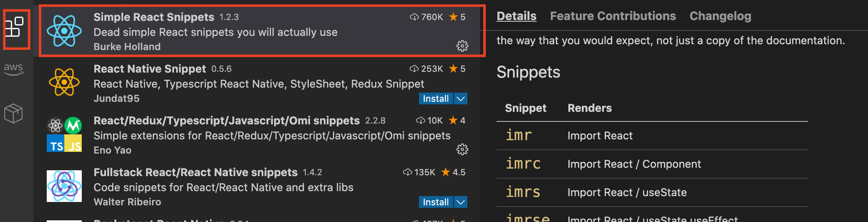Open the React Native Snippet extension title
This screenshot has height=222, width=868.
point(149,69)
